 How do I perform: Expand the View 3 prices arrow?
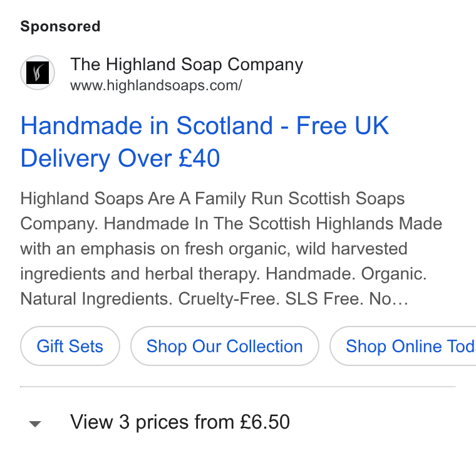point(35,424)
